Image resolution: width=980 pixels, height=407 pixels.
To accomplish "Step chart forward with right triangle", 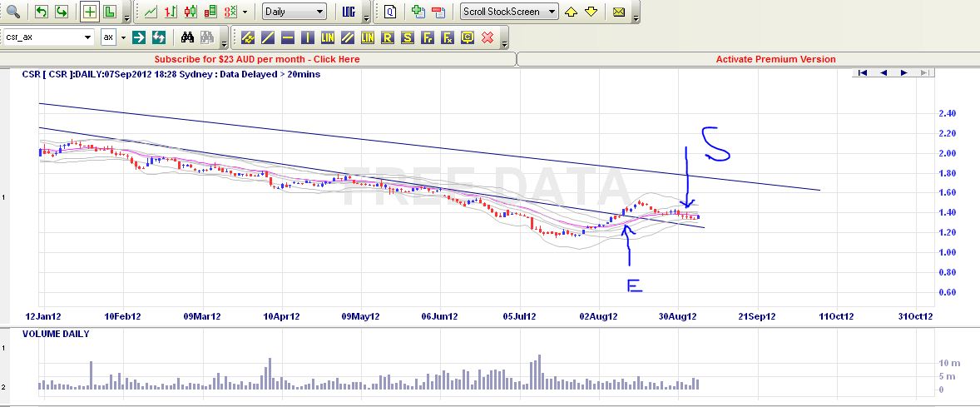I will 903,73.
